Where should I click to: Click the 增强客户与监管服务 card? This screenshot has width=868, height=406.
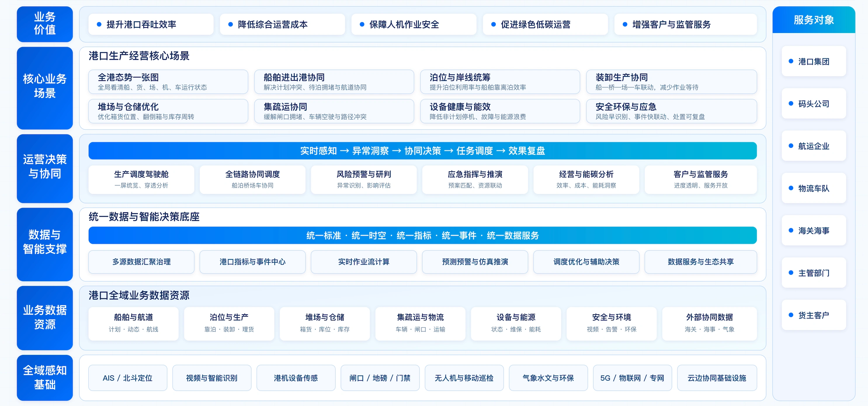[685, 24]
